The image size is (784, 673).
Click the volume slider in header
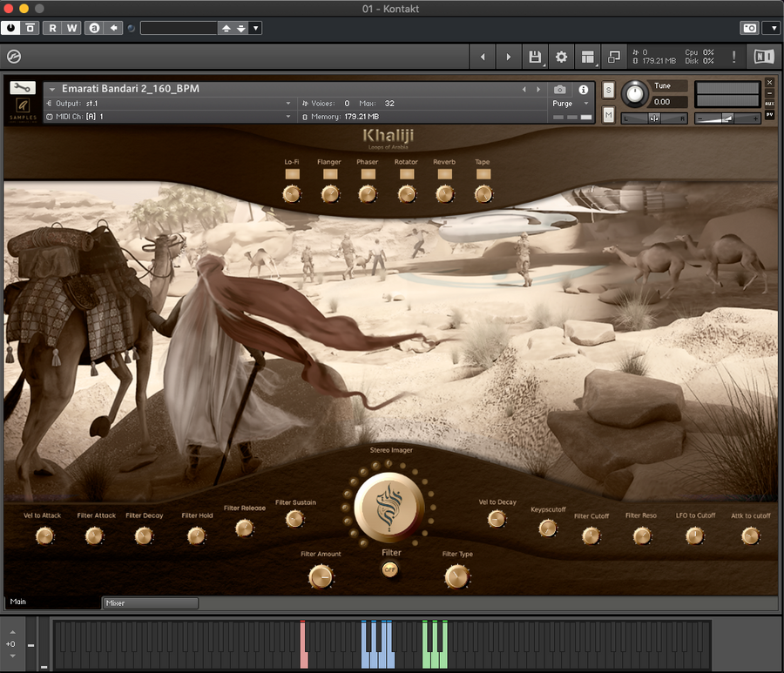click(x=727, y=118)
